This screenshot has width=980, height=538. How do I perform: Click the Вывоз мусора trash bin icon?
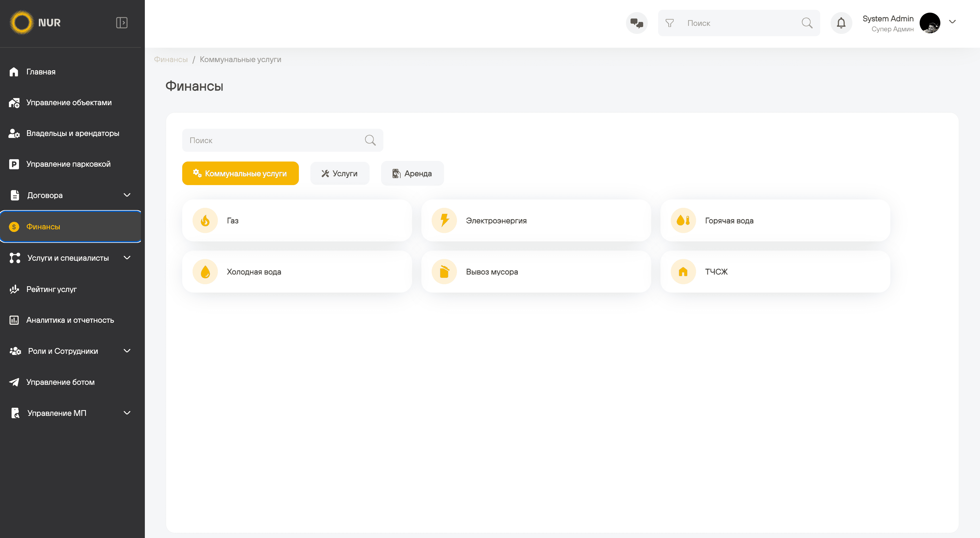pos(444,271)
